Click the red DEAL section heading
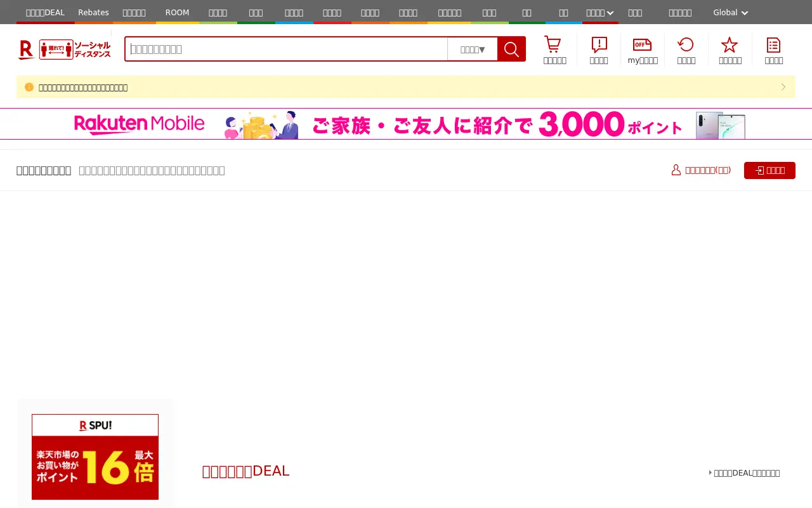 246,471
